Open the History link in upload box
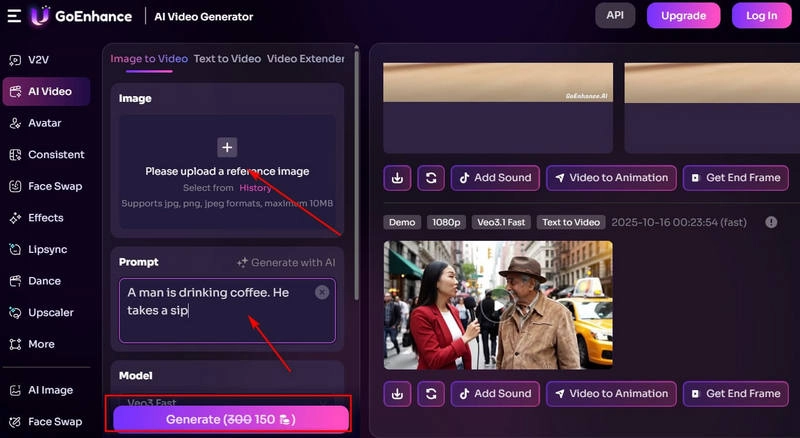 click(x=255, y=188)
